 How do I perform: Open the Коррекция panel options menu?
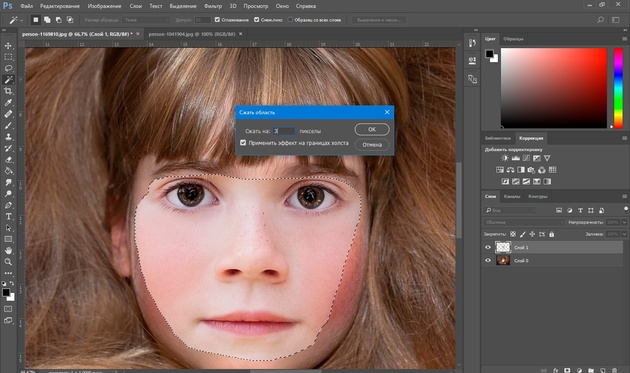624,138
